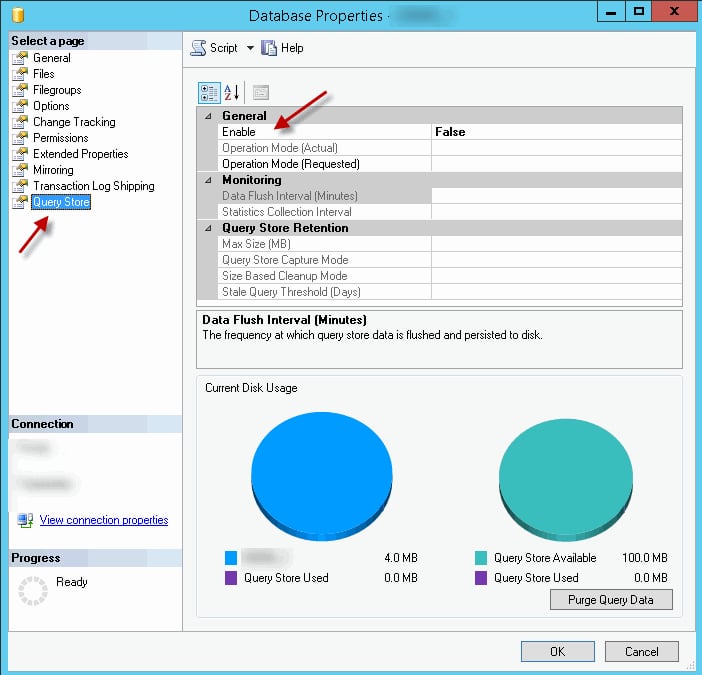Click the purple Query Store Used swatch on right
Viewport: 702px width, 675px height.
point(481,578)
